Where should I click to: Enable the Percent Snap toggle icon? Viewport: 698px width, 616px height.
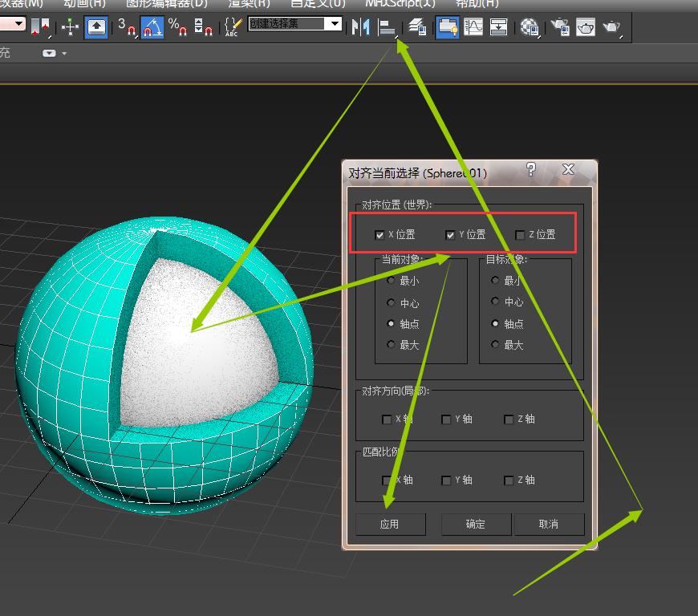click(x=177, y=27)
